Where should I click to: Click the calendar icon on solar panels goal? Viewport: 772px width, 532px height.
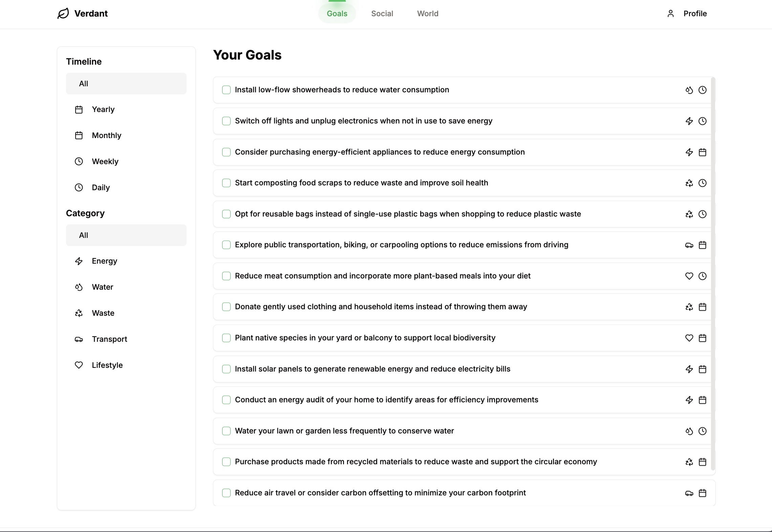[x=703, y=369]
